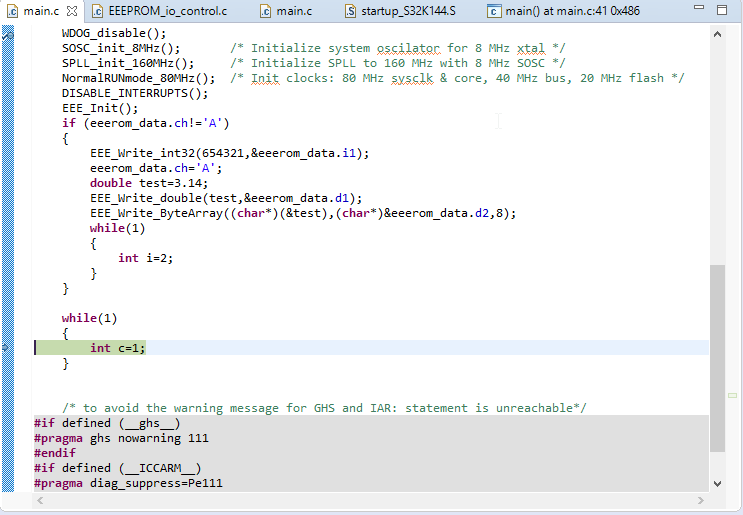
Task: Click the EEE_Init(); line
Action: [100, 108]
